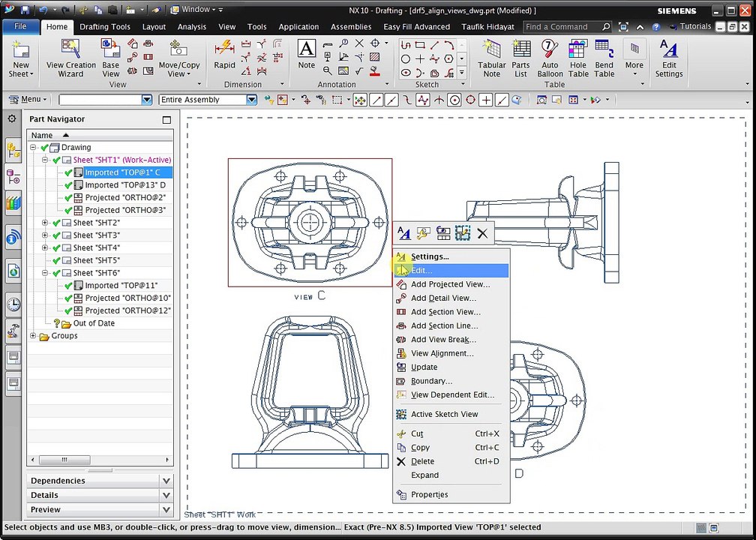The width and height of the screenshot is (756, 540).
Task: Click the Undo icon in the title bar
Action: (x=43, y=10)
